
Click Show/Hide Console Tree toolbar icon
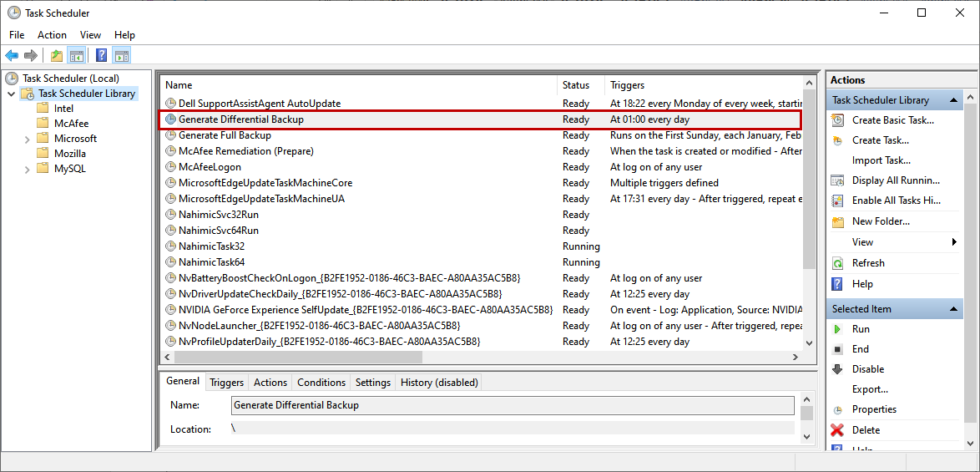[77, 56]
